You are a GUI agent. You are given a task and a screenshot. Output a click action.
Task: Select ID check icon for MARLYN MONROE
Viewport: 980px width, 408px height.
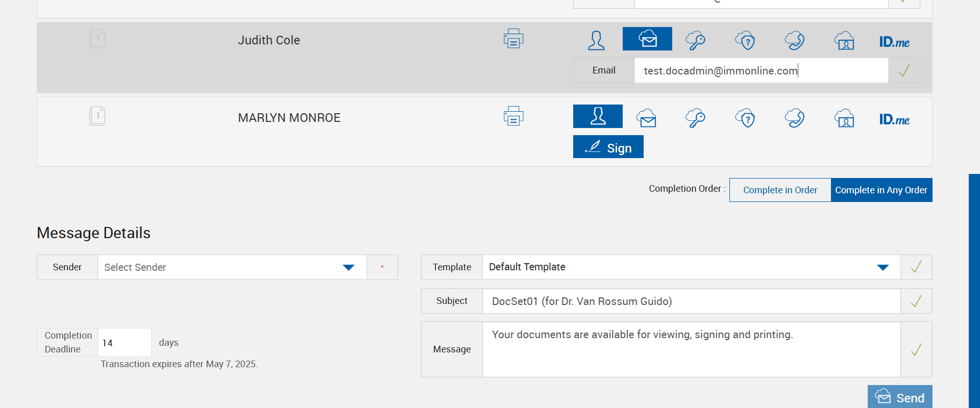pyautogui.click(x=844, y=118)
